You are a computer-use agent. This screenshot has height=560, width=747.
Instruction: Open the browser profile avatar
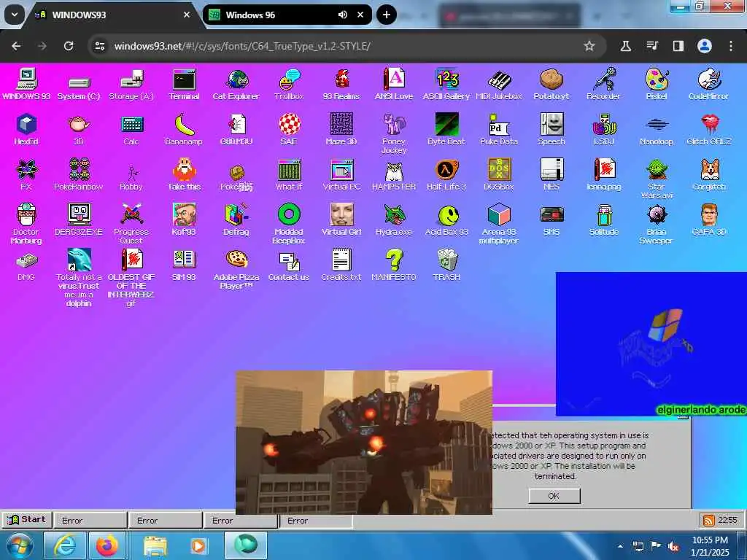[705, 46]
